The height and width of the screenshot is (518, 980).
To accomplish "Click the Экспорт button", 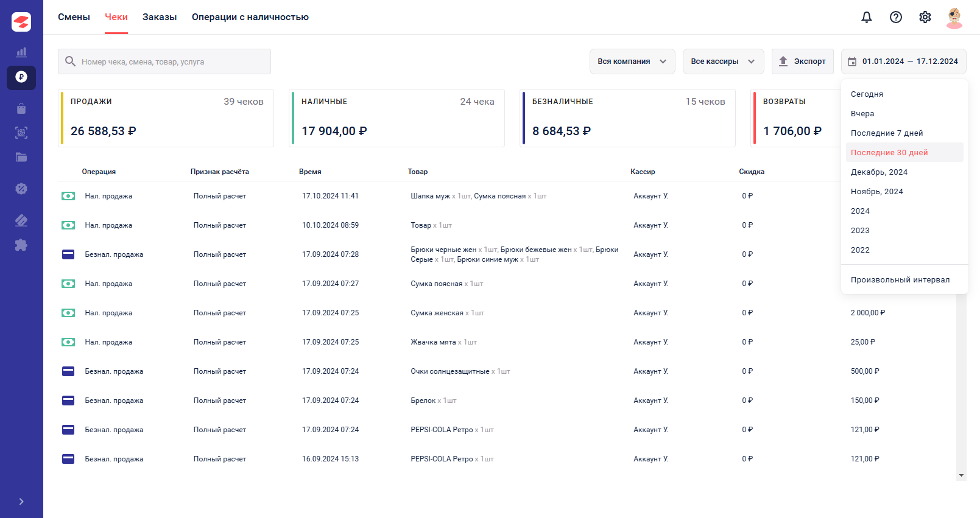I will point(803,61).
